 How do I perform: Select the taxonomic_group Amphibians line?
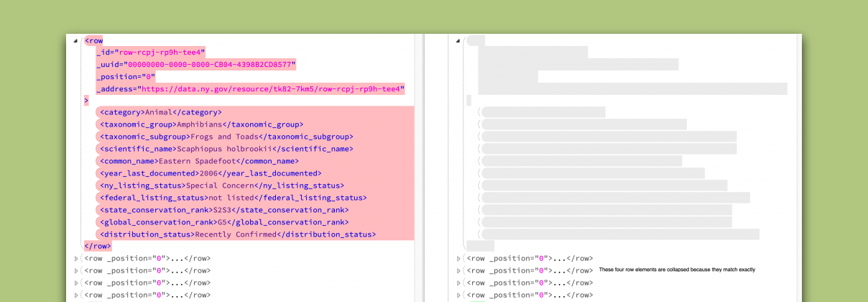click(201, 125)
